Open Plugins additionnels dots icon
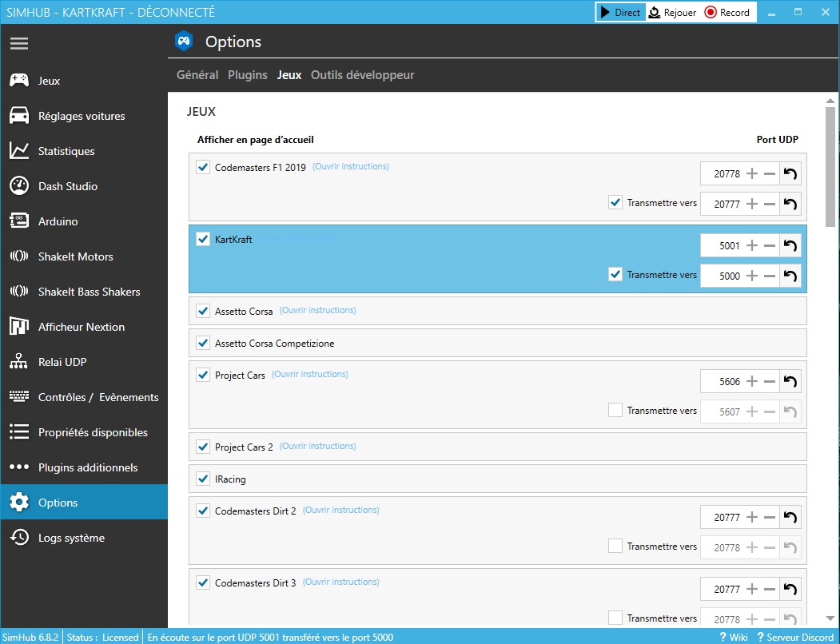Viewport: 840px width, 644px height. click(x=19, y=467)
